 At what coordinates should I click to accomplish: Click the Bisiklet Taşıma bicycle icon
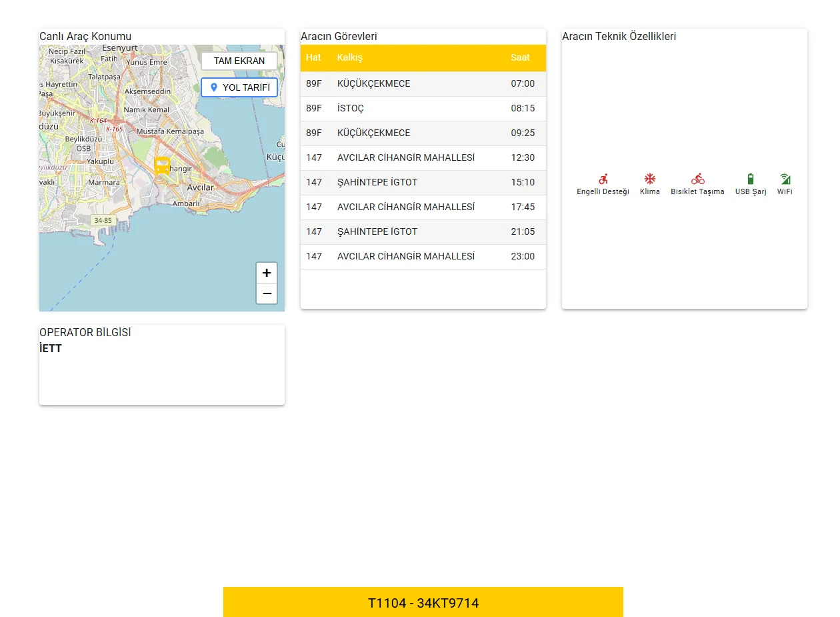(x=697, y=179)
